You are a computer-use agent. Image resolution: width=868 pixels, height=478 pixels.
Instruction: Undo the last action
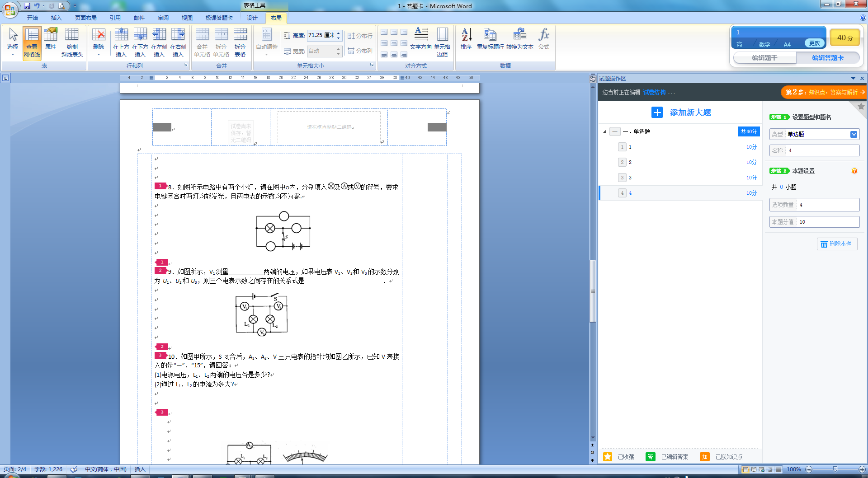[x=37, y=6]
